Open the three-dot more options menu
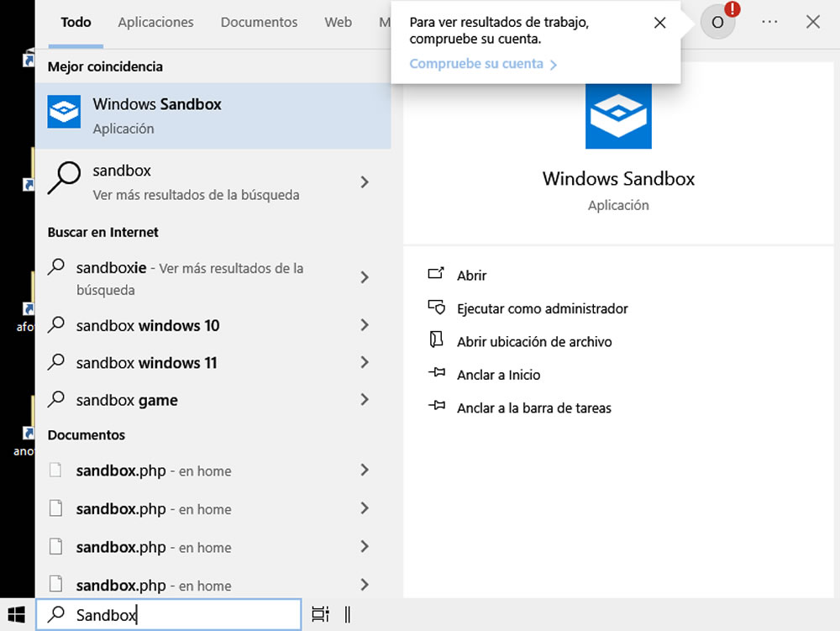 (x=769, y=23)
